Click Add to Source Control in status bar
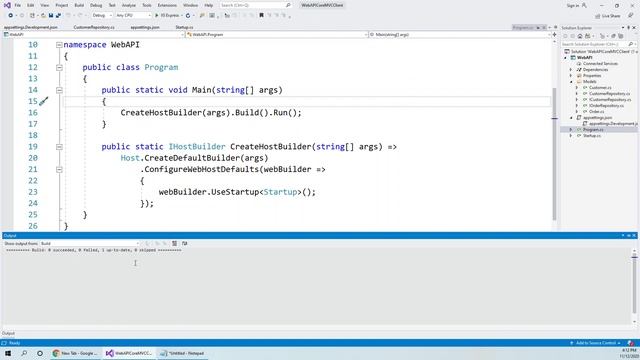The width and height of the screenshot is (640, 360). 596,343
